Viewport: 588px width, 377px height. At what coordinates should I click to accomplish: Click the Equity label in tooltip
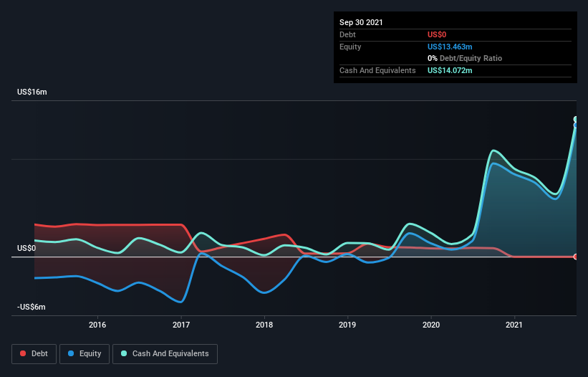pyautogui.click(x=350, y=47)
